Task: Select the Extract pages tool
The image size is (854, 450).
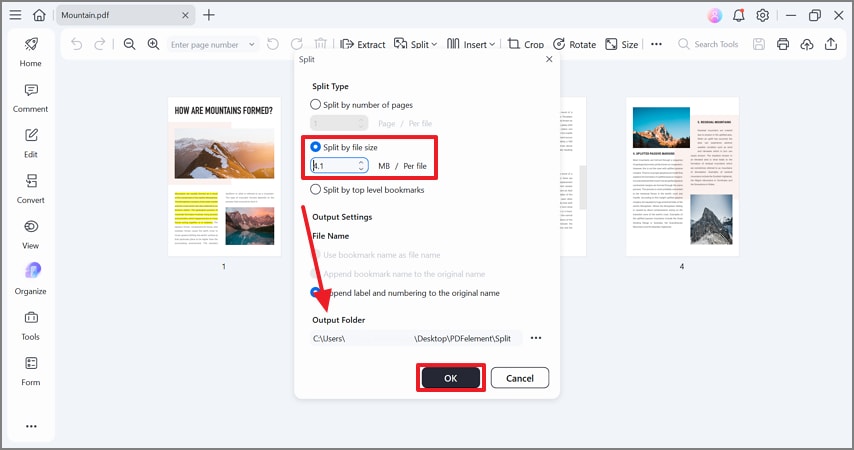Action: click(x=362, y=44)
